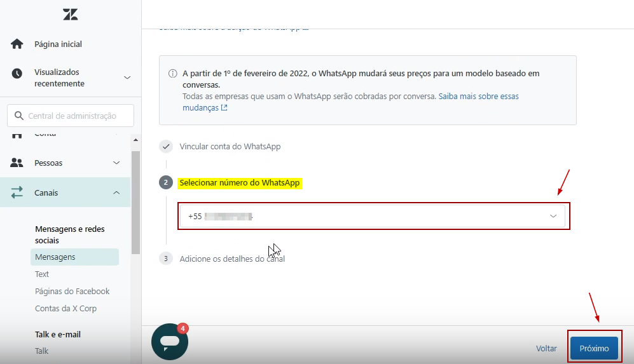The image size is (634, 364).
Task: Click the clock icon for recently viewed
Action: click(x=17, y=74)
